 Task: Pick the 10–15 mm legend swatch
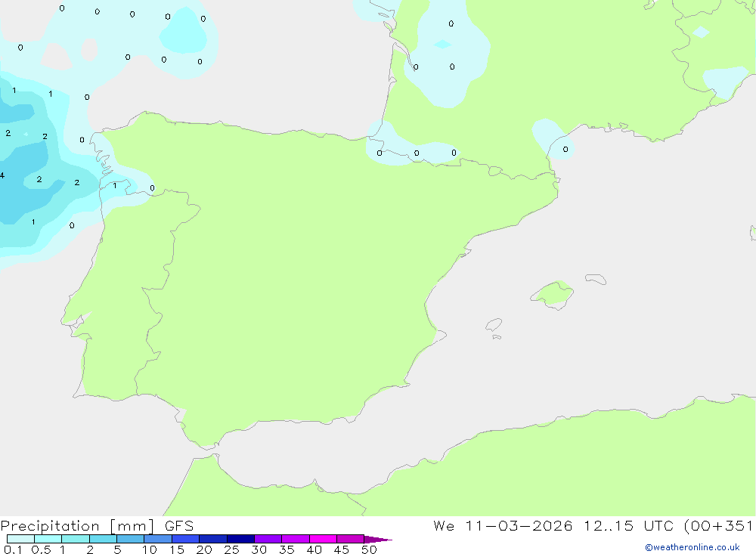[x=158, y=539]
